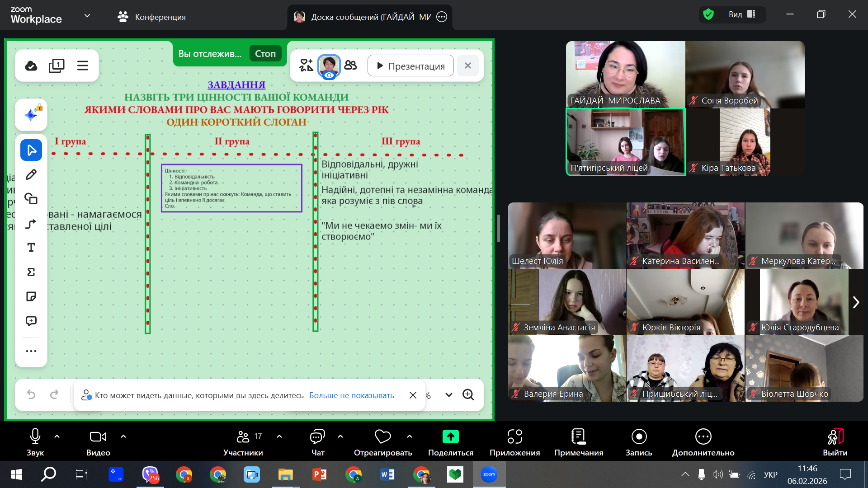Select the connector line tool
The width and height of the screenshot is (868, 488).
click(x=31, y=224)
